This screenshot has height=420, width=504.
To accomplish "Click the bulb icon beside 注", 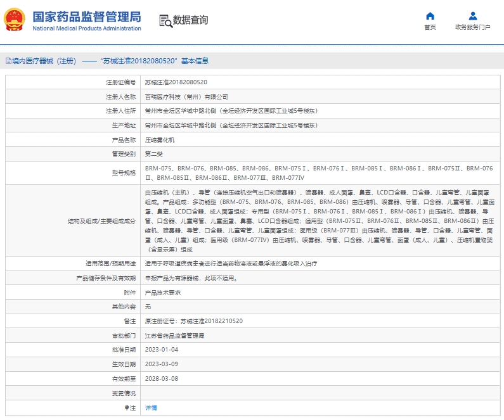I will click(x=127, y=408).
